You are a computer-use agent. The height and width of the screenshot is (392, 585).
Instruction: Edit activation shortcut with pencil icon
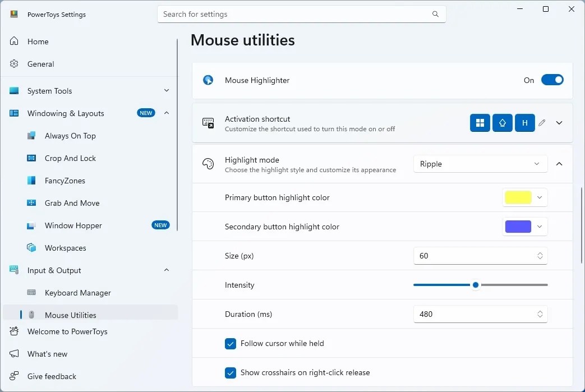coord(542,123)
